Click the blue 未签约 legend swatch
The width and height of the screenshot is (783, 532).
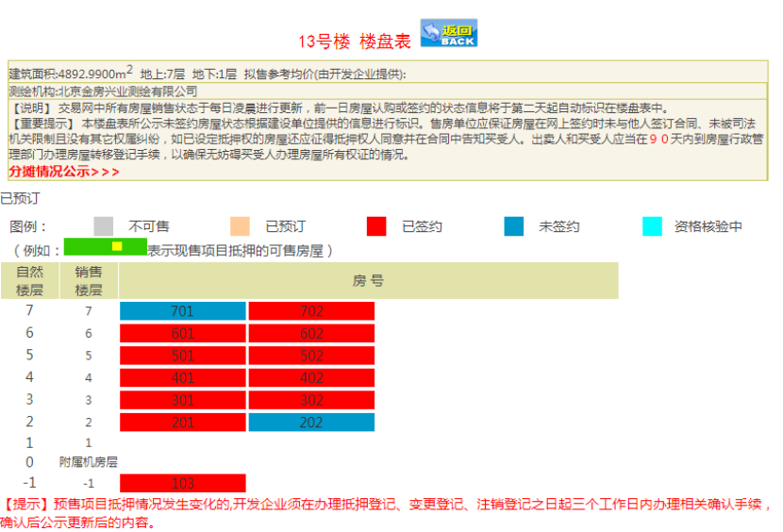[514, 226]
